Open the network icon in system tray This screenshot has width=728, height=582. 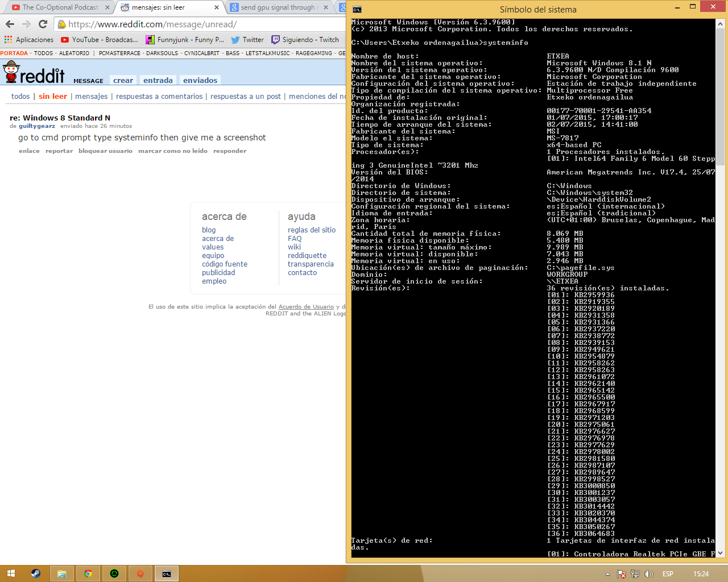tap(635, 574)
